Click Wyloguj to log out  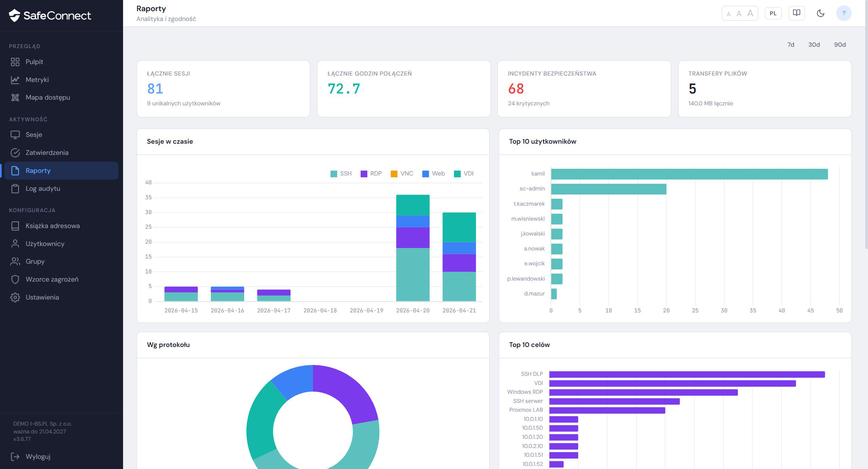(61, 456)
